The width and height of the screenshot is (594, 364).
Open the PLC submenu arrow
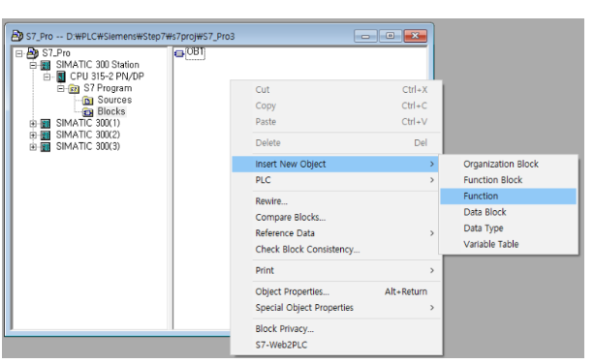(x=432, y=180)
